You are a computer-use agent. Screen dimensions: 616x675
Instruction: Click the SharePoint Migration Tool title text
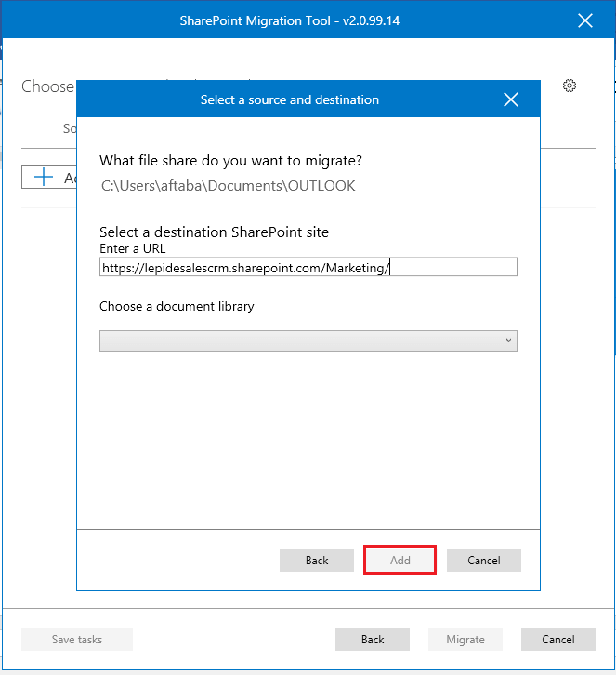[290, 20]
